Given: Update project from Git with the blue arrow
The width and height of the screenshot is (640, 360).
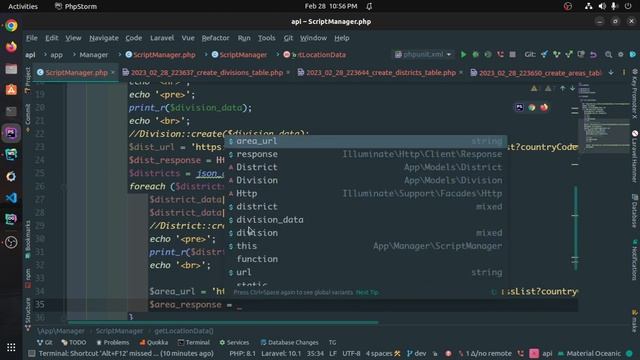Looking at the screenshot, I should (x=544, y=54).
